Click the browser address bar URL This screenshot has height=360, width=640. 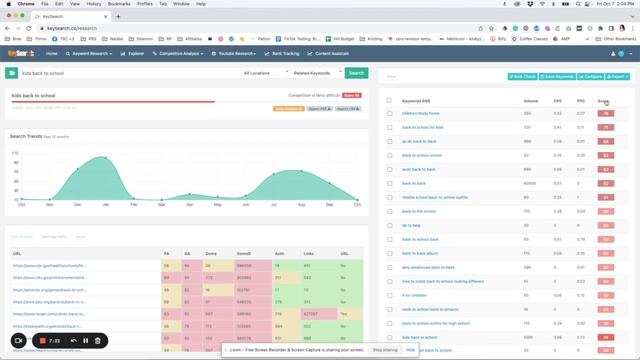(72, 28)
